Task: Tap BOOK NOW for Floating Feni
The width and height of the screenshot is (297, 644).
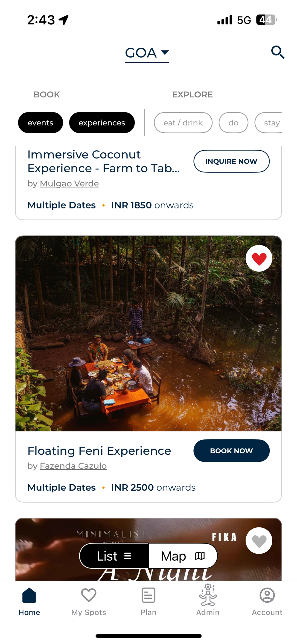Action: 232,451
